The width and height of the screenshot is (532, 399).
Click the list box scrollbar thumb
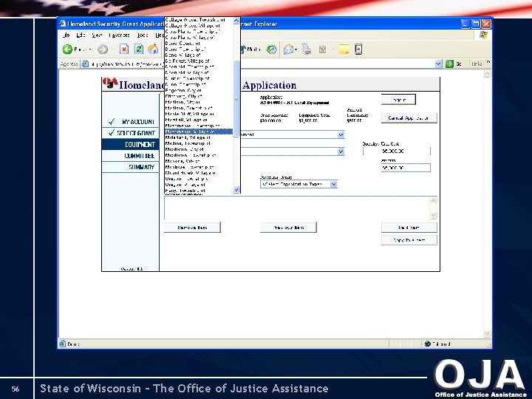point(236,98)
